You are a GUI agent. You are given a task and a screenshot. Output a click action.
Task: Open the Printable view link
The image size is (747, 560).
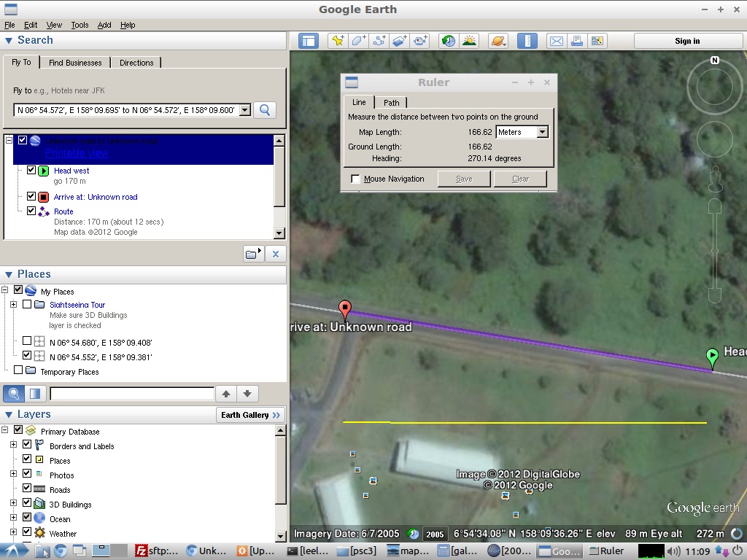[77, 153]
